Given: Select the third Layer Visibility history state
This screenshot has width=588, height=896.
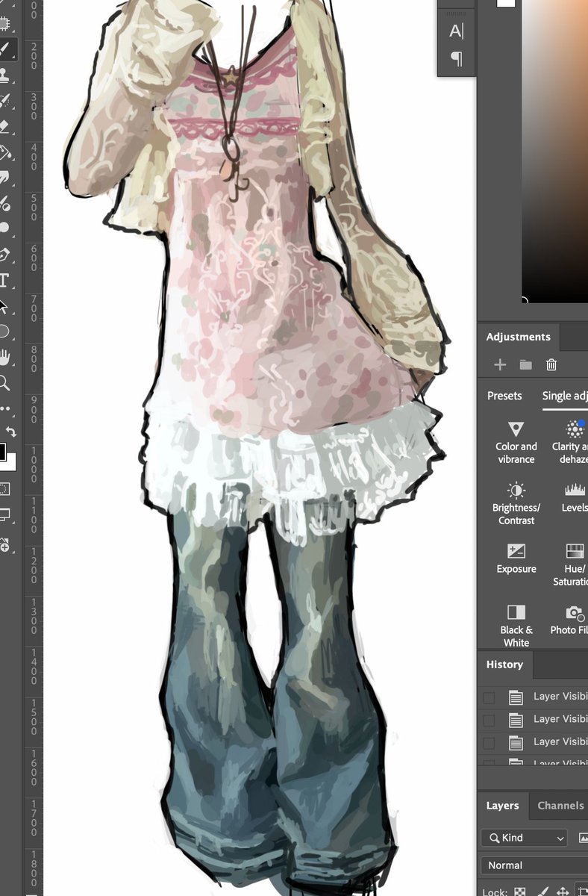Looking at the screenshot, I should click(550, 742).
